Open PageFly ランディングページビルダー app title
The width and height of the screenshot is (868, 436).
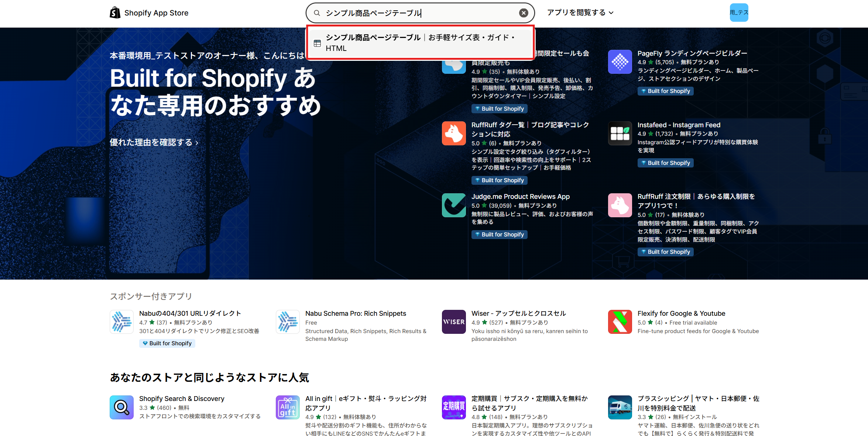(x=692, y=53)
